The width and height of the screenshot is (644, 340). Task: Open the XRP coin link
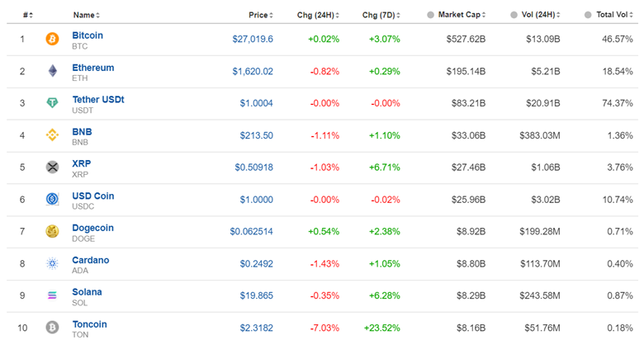click(81, 163)
